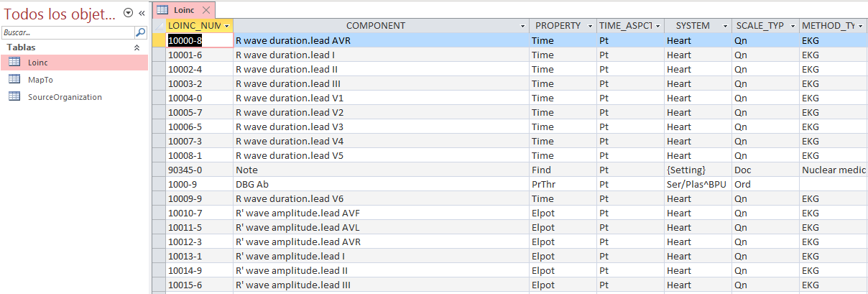Close the Loinc tab
The width and height of the screenshot is (868, 294).
(206, 10)
